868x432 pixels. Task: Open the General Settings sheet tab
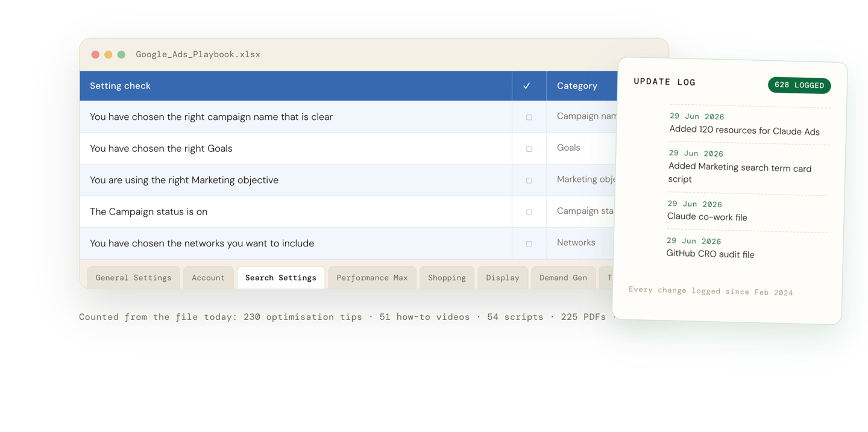[133, 278]
